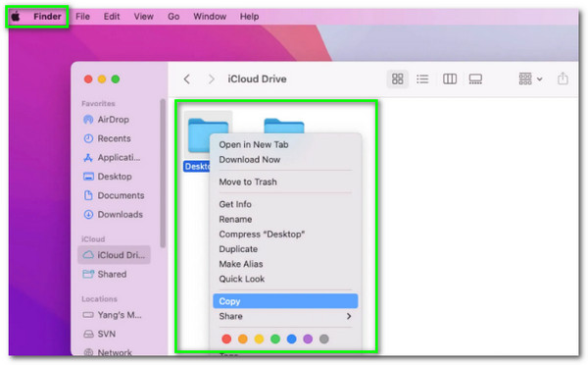Select the second folder icon

[284, 126]
